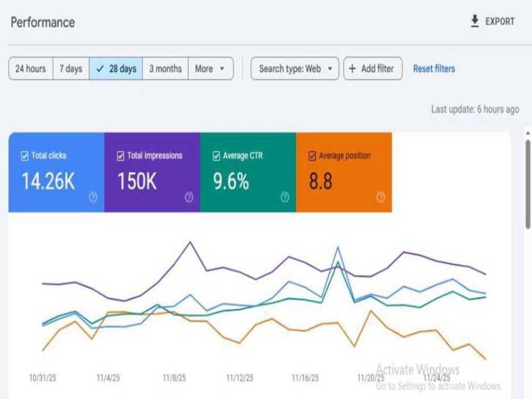The image size is (532, 399).
Task: Click the vertical scrollbar thumb
Action: click(528, 184)
